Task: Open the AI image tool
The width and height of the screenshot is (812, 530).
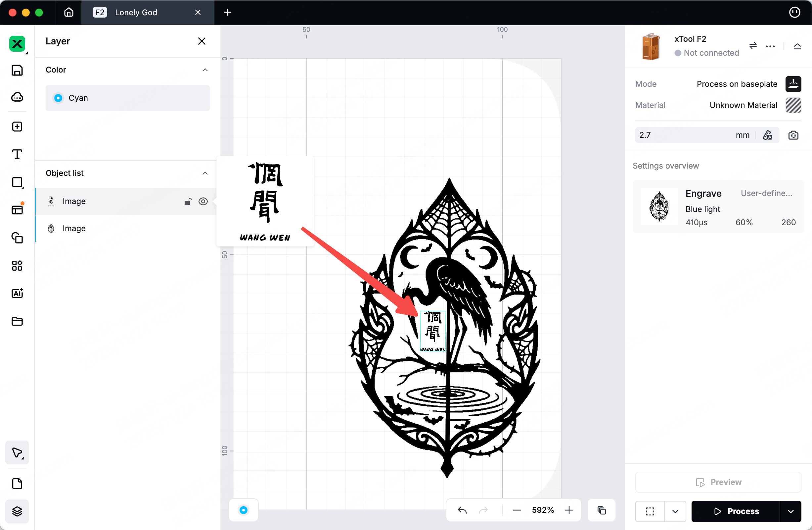Action: click(x=17, y=293)
